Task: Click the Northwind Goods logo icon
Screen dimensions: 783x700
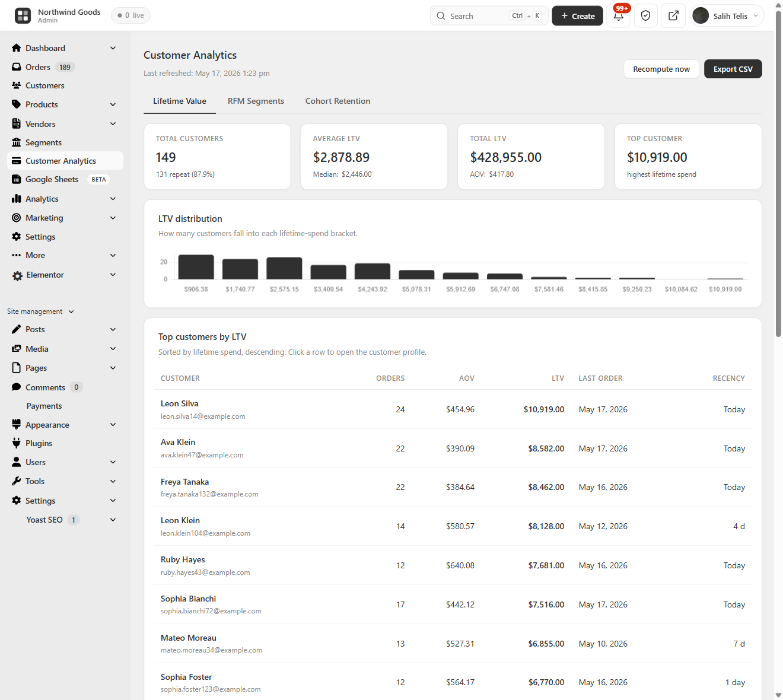Action: coord(23,16)
